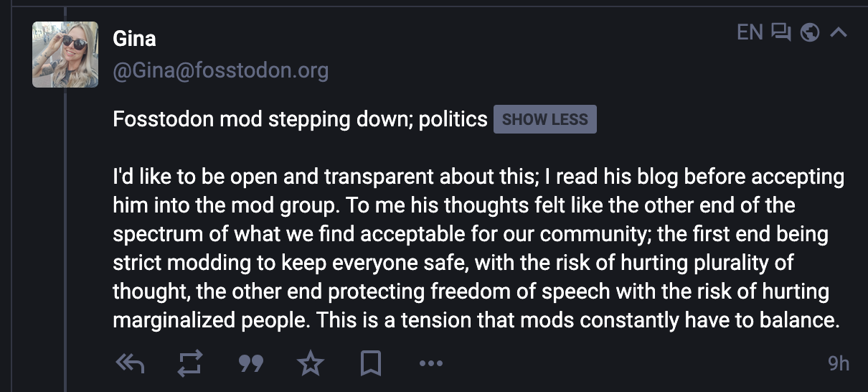This screenshot has height=392, width=868.
Task: Open post permalink via the 9h timestamp
Action: 839,364
